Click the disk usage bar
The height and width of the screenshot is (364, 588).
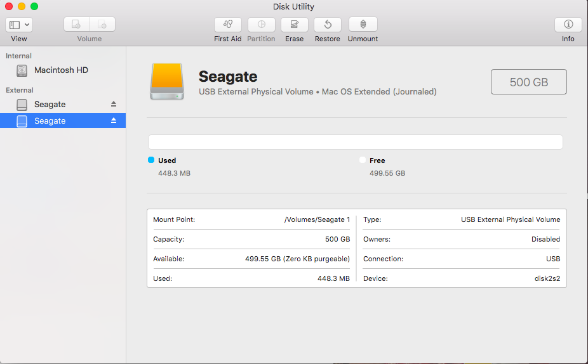click(356, 142)
